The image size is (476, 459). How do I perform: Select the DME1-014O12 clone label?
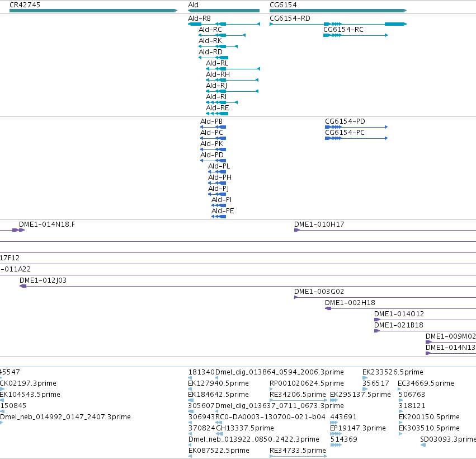click(399, 314)
